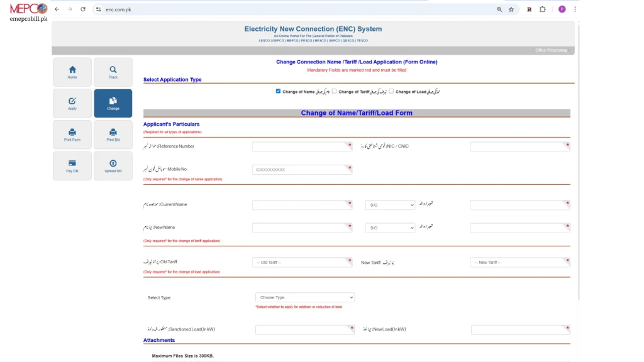644x362 pixels.
Task: Open the Apply sidebar tile
Action: (72, 103)
